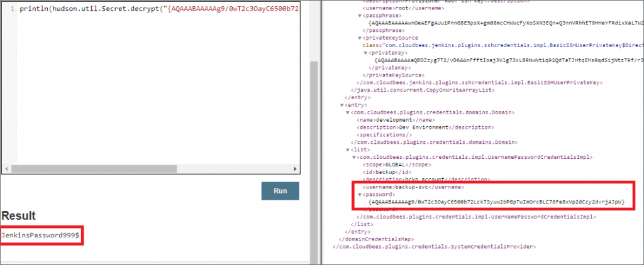644x265 pixels.
Task: Click line number 1 in the script gutter
Action: [x=13, y=9]
